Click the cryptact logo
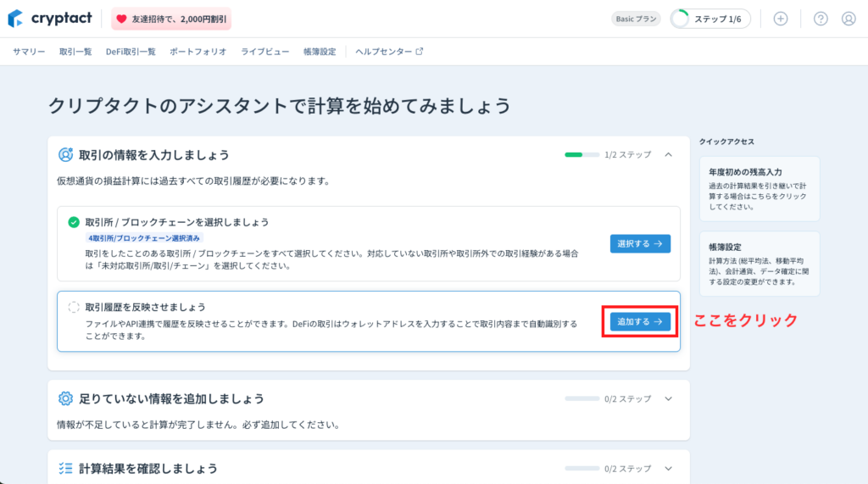868x484 pixels. pos(50,19)
